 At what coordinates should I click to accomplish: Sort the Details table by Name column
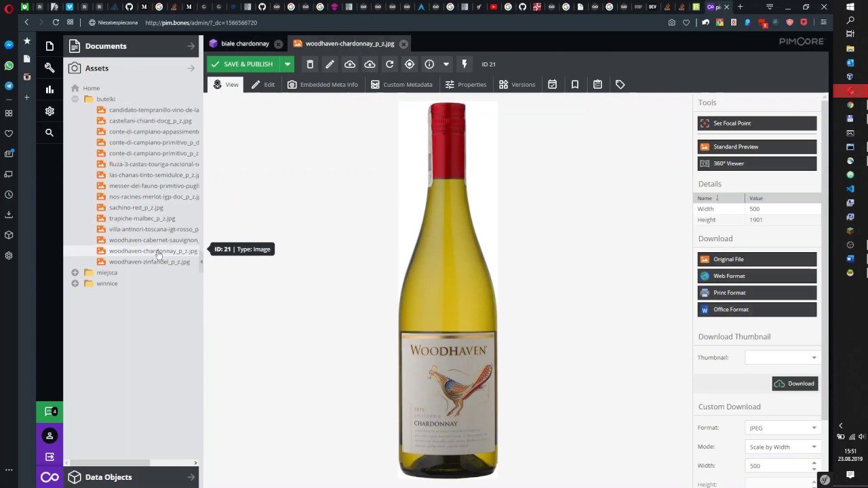click(x=718, y=198)
